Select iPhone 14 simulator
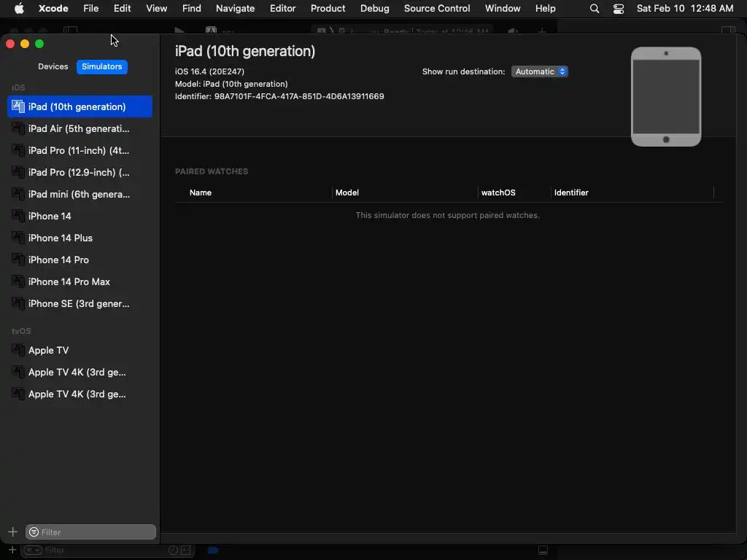747x560 pixels. click(x=80, y=216)
